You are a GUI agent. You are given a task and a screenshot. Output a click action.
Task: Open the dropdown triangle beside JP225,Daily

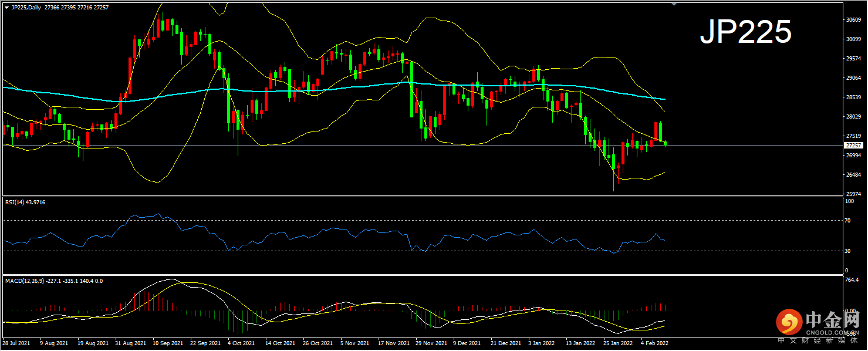(6, 7)
